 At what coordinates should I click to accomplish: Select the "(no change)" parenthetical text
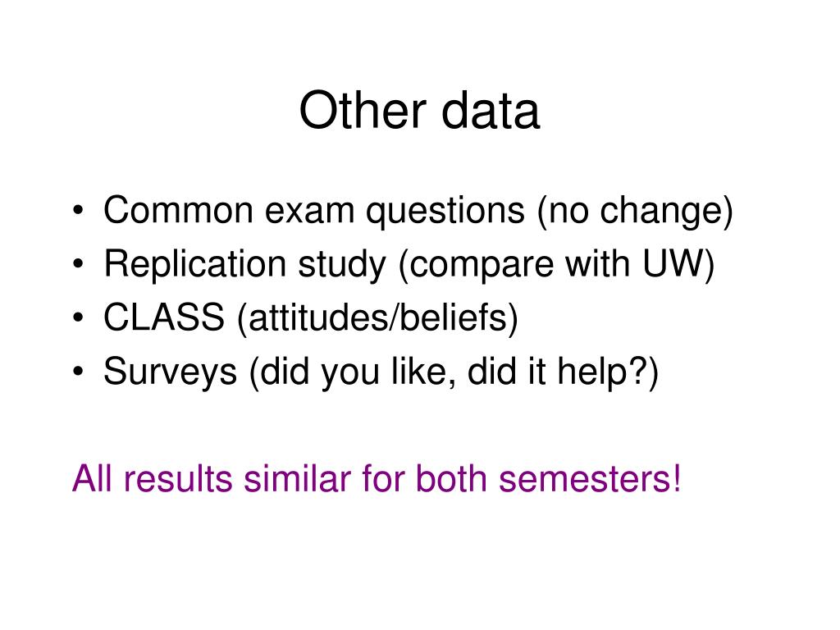[x=635, y=212]
